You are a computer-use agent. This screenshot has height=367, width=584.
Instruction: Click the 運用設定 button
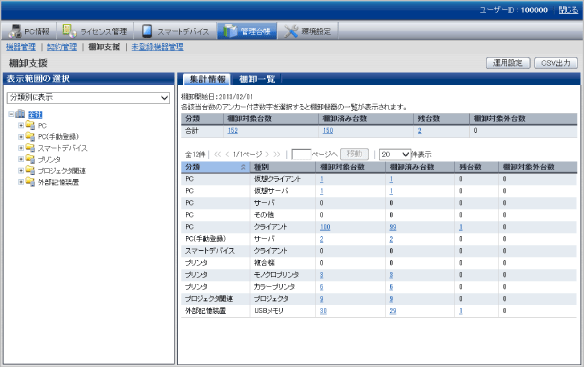pos(508,63)
